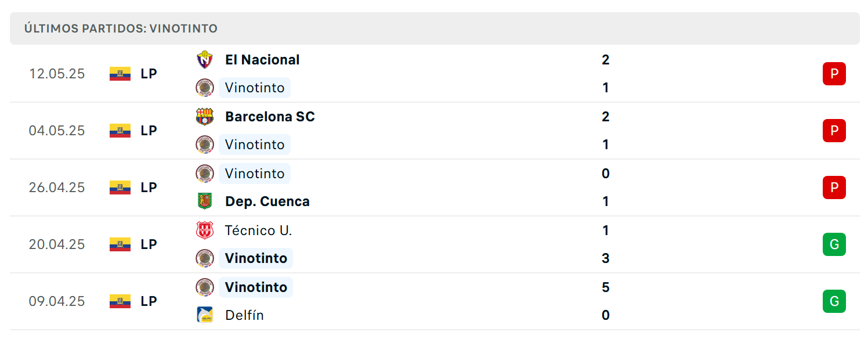This screenshot has height=339, width=868.
Task: Click the Dep. Cuenca team crest
Action: click(204, 201)
